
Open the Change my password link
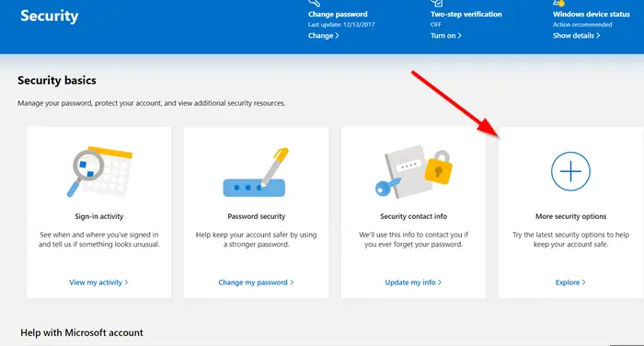(256, 283)
